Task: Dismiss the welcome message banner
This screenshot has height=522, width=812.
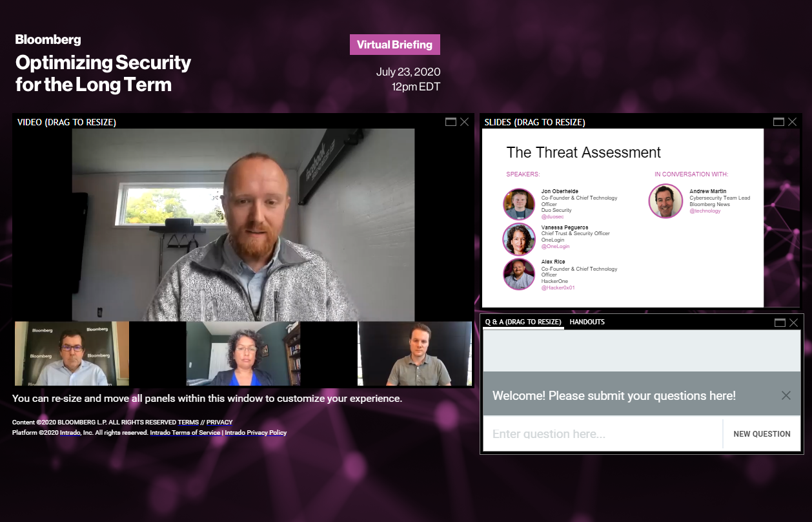Action: (x=786, y=395)
